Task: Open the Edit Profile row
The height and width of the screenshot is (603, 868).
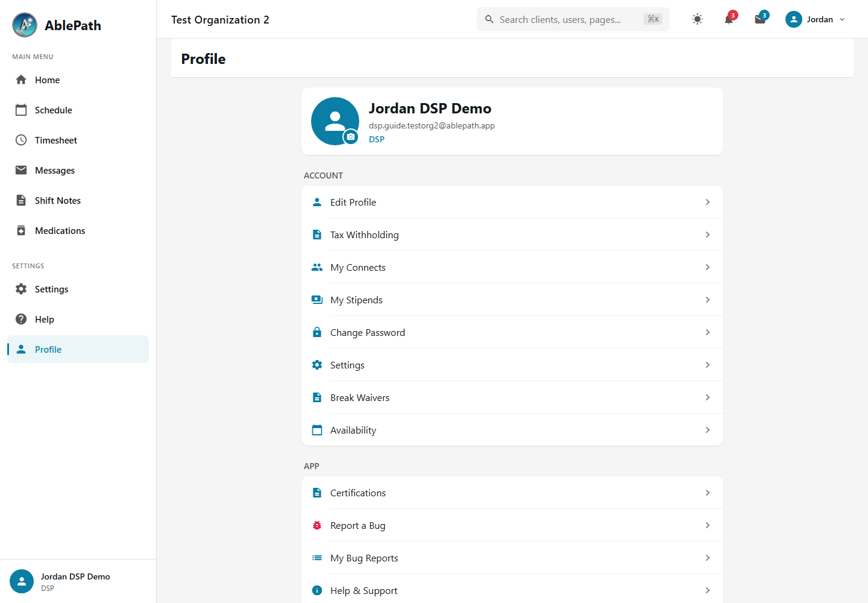Action: [512, 202]
